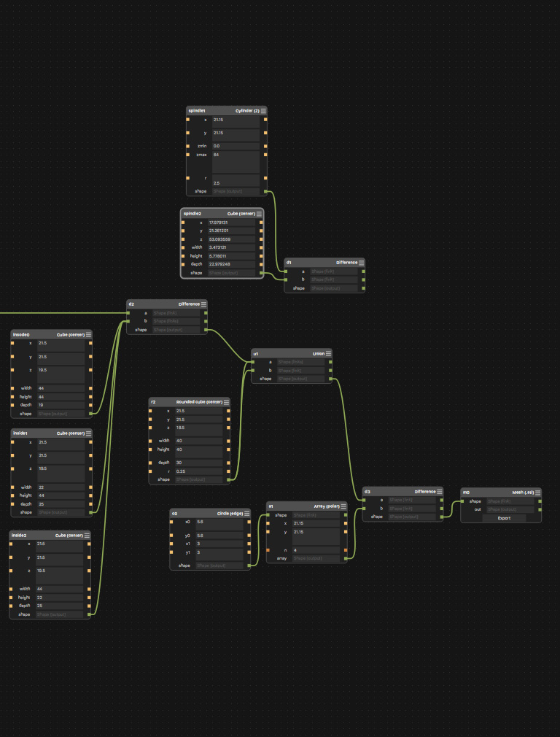Click the d3 shape output connector
The image size is (560, 737).
tap(442, 517)
